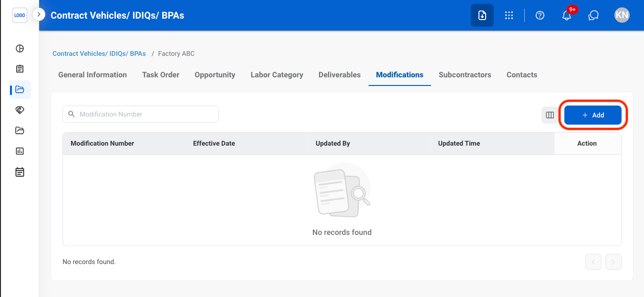Switch to the Contacts tab
The width and height of the screenshot is (644, 297).
(522, 75)
